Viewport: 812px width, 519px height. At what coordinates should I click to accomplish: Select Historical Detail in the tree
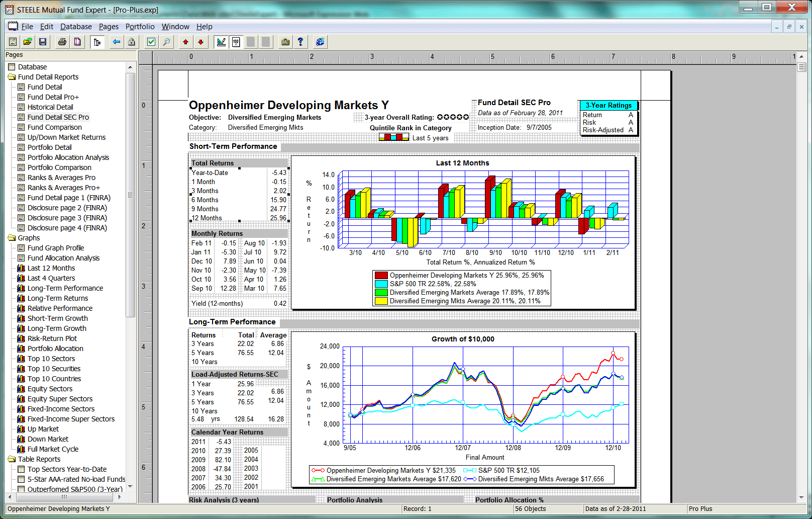click(x=50, y=107)
